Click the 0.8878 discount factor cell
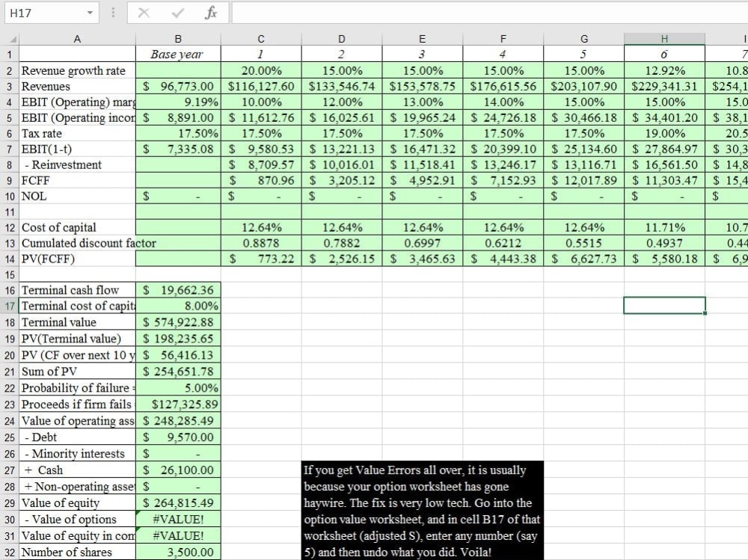 click(261, 243)
